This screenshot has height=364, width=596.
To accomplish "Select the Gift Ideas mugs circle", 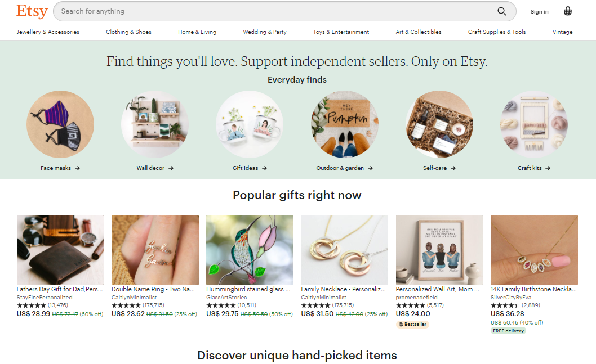I will click(250, 124).
